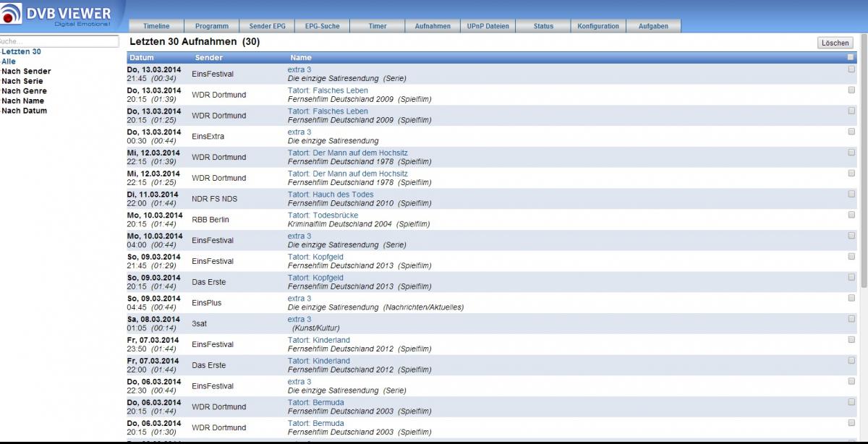Click the Datum column header

(142, 57)
